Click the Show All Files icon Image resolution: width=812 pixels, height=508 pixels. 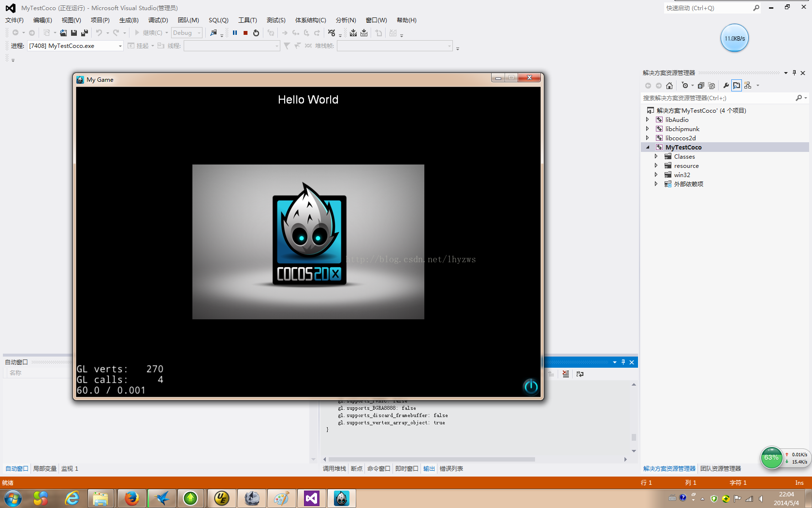point(711,86)
